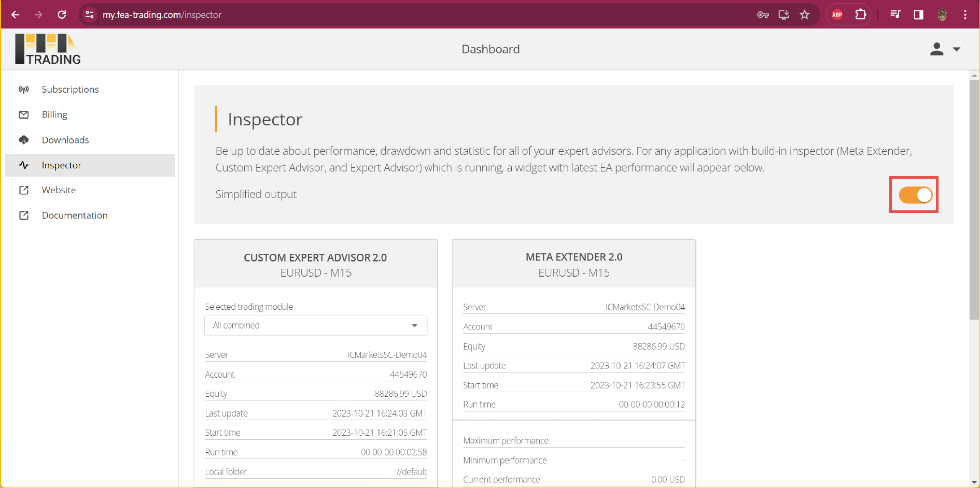This screenshot has width=980, height=488.
Task: Click the install app icon in address bar
Action: tap(784, 15)
